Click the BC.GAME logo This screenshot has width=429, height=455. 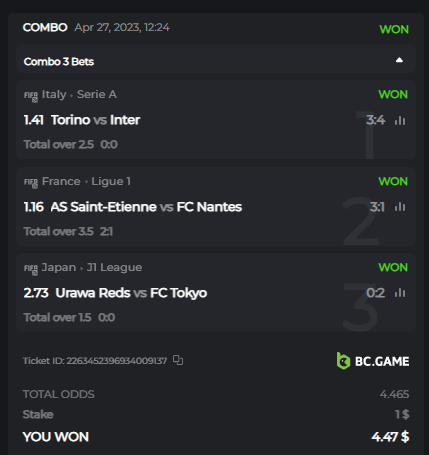[x=373, y=361]
